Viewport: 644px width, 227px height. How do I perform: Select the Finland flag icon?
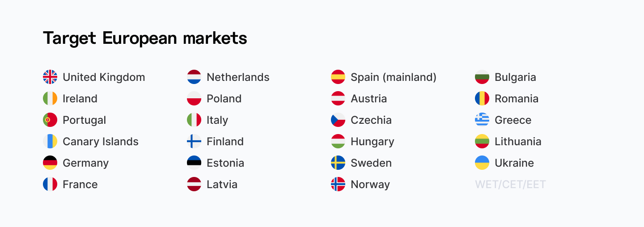(194, 141)
